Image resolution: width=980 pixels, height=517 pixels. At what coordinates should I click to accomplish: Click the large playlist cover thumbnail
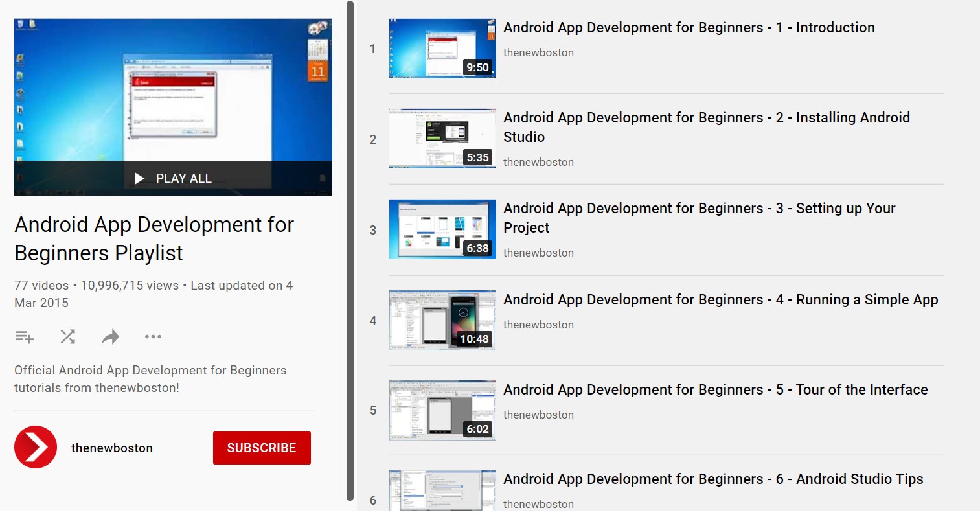tap(173, 108)
